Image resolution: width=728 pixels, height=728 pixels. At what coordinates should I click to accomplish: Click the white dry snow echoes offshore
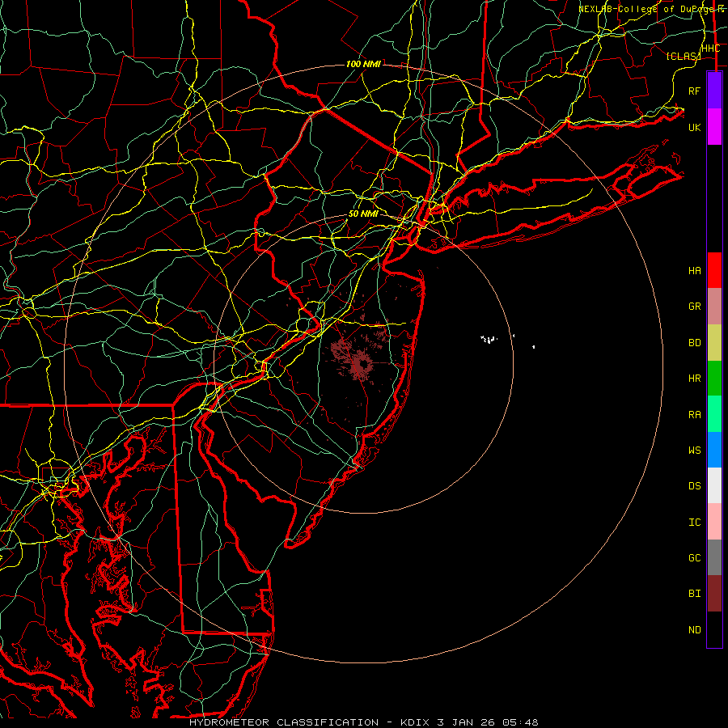coord(489,339)
